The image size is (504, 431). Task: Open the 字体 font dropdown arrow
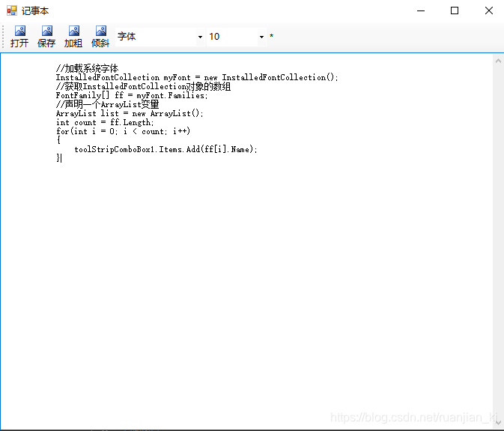[200, 37]
